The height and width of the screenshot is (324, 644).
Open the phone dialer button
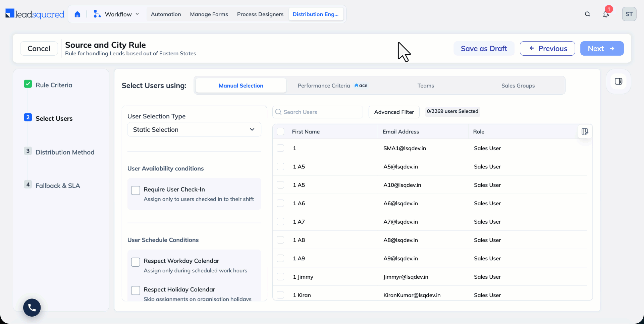pos(32,307)
